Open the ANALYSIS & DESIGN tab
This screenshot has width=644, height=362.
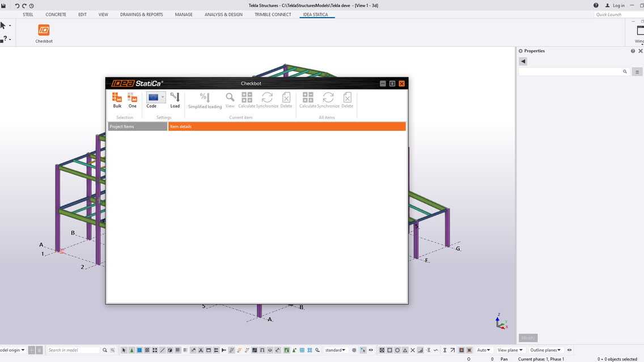coord(223,14)
